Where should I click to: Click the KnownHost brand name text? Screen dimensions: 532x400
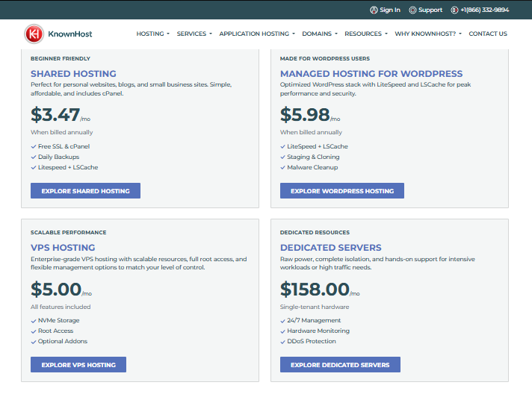70,34
